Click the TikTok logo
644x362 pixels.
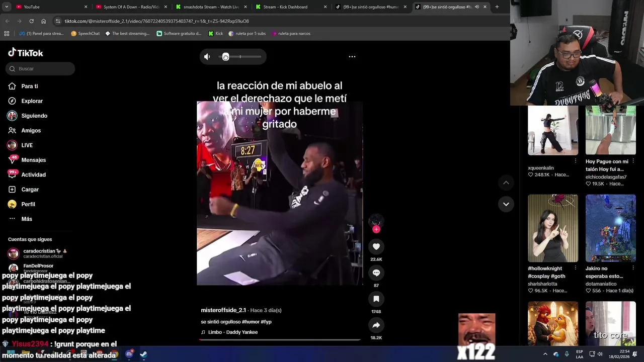pos(26,53)
